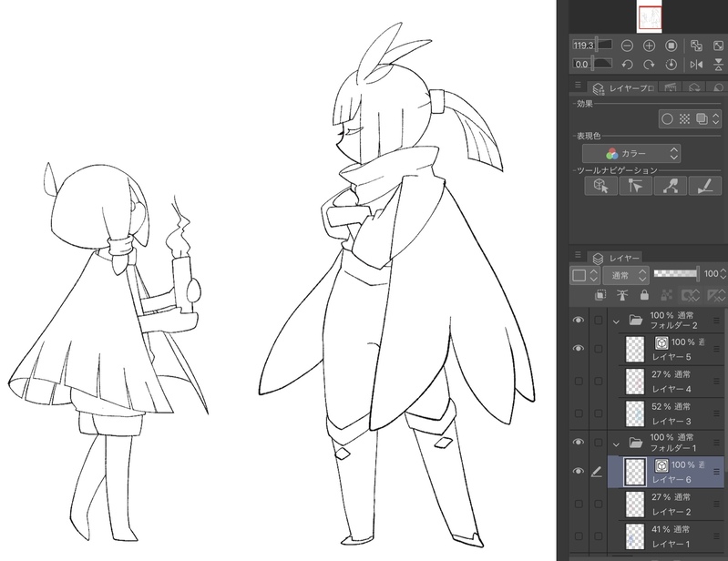This screenshot has height=561, width=728.
Task: Toggle clip to layer below
Action: 600,295
